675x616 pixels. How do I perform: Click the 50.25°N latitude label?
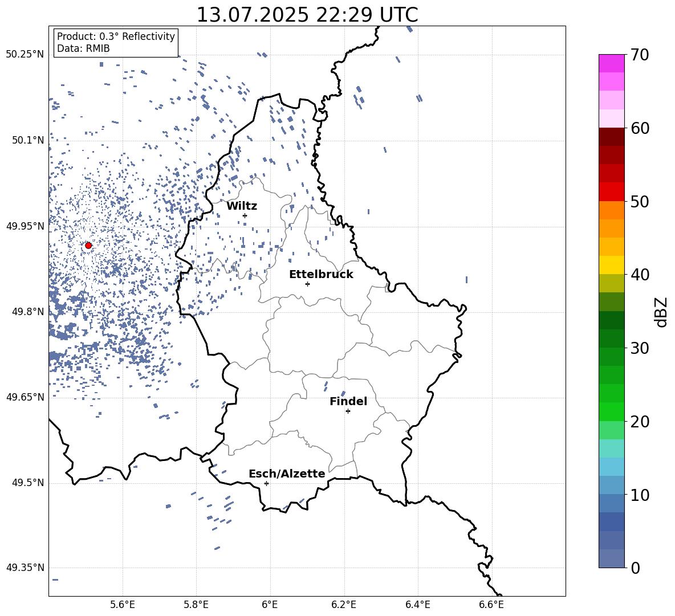pos(25,55)
